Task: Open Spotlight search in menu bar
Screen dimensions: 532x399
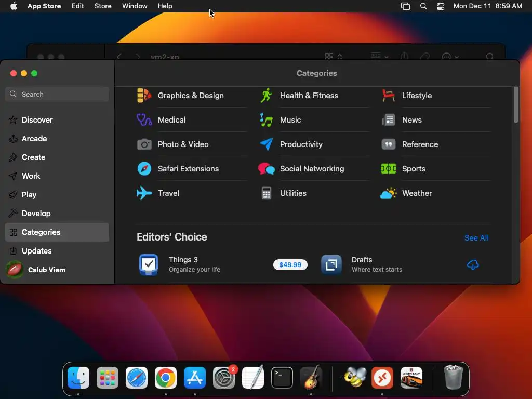Action: pos(423,6)
